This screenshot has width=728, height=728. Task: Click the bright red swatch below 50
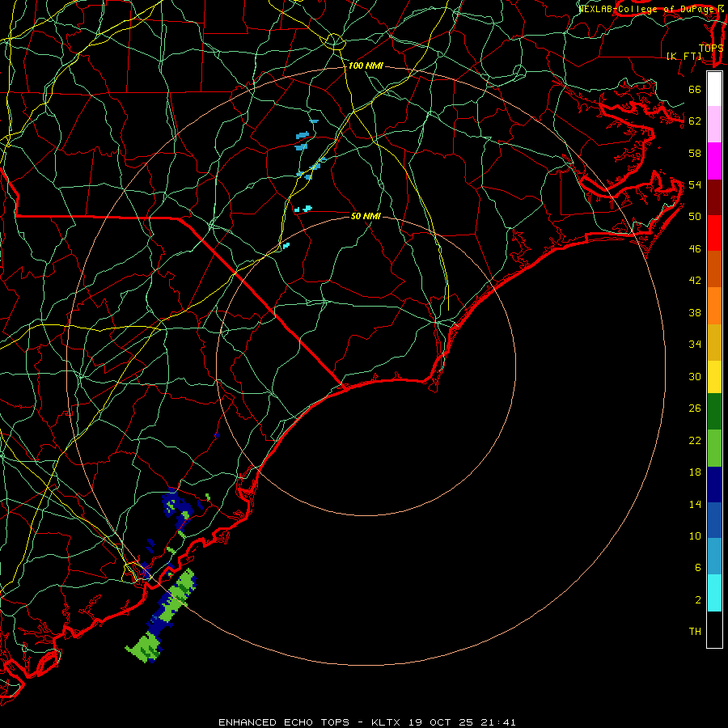714,233
